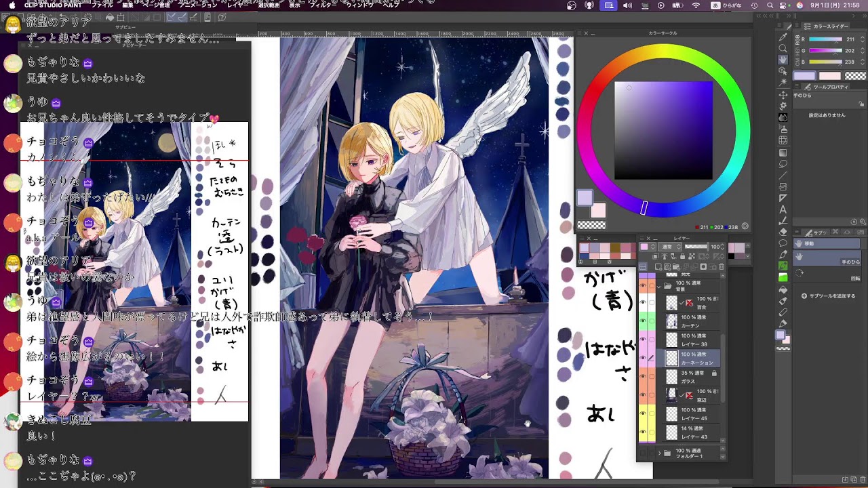Click New Layer Folder icon
The image size is (868, 488).
point(676,266)
